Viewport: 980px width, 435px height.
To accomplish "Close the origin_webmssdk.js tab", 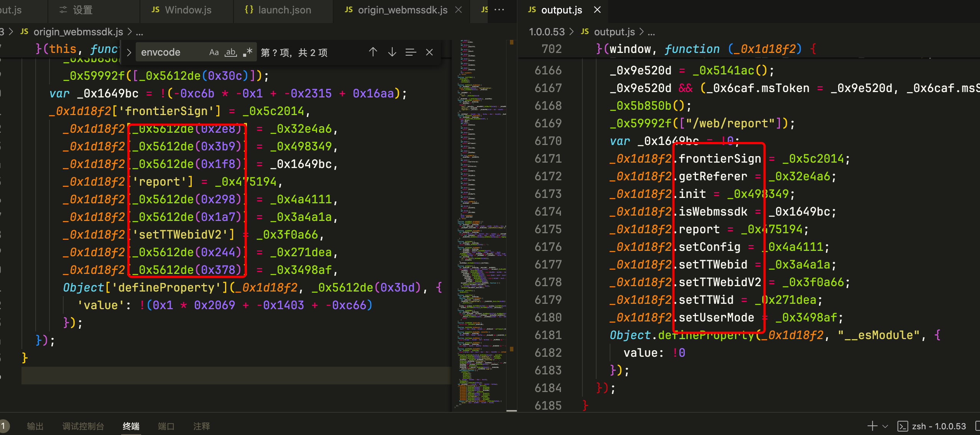I will 459,10.
